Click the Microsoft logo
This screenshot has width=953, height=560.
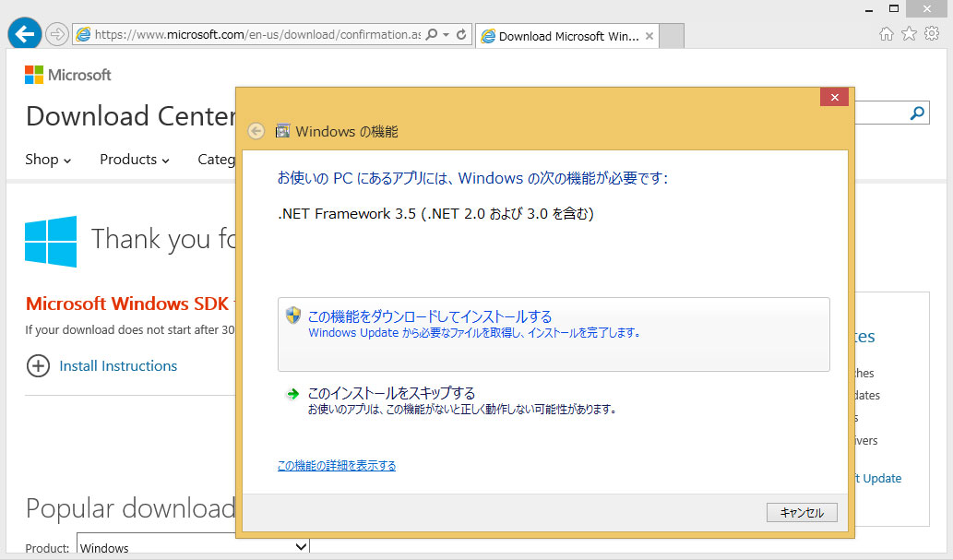point(68,75)
